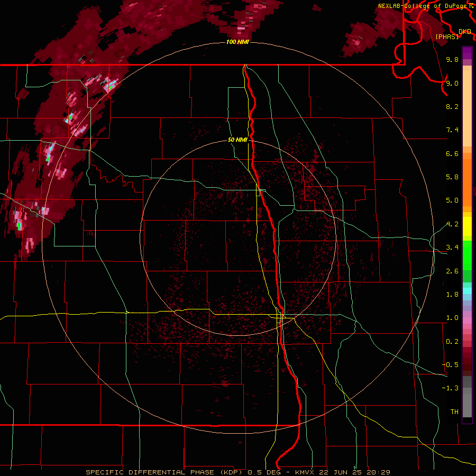Click the TH threshold label on scale

(454, 412)
